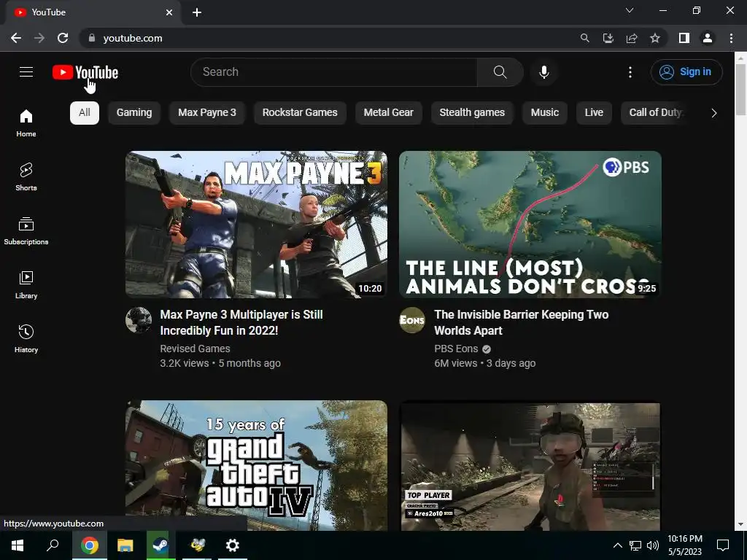Open the YouTube hamburger guide menu

coord(26,72)
